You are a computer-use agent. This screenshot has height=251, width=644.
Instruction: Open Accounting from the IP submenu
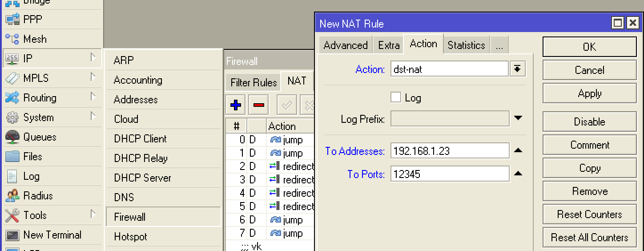pos(164,80)
